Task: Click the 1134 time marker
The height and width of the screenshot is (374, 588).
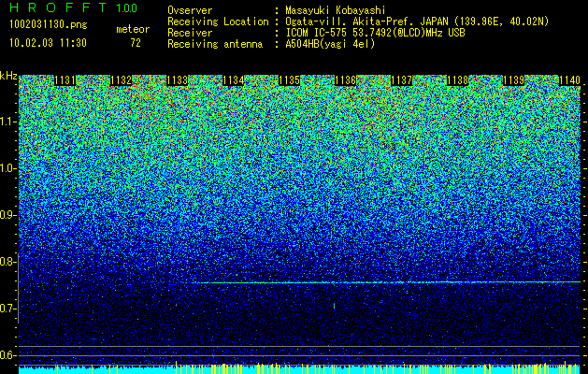Action: click(234, 80)
